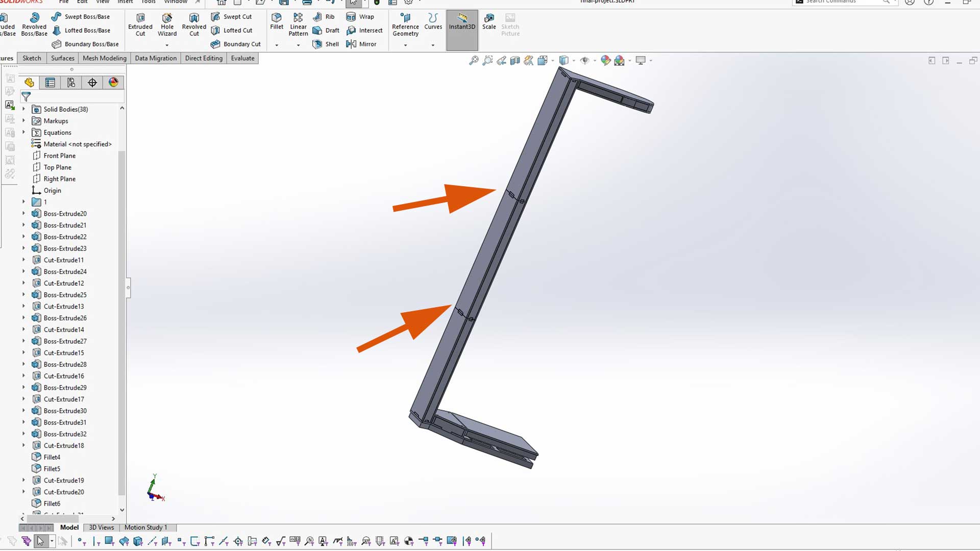This screenshot has height=551, width=980.
Task: Click the Reference Geometry tool
Action: click(405, 24)
